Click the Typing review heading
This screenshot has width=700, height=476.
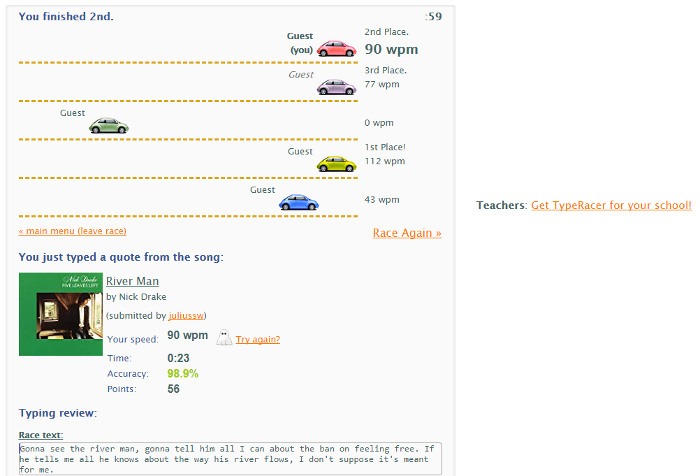(58, 413)
